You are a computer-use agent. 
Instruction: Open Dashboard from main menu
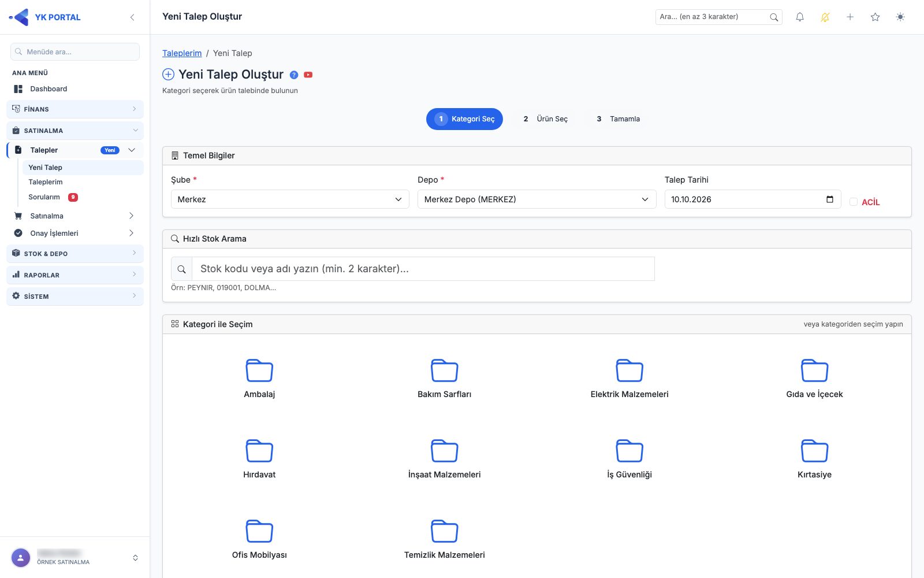[75, 89]
